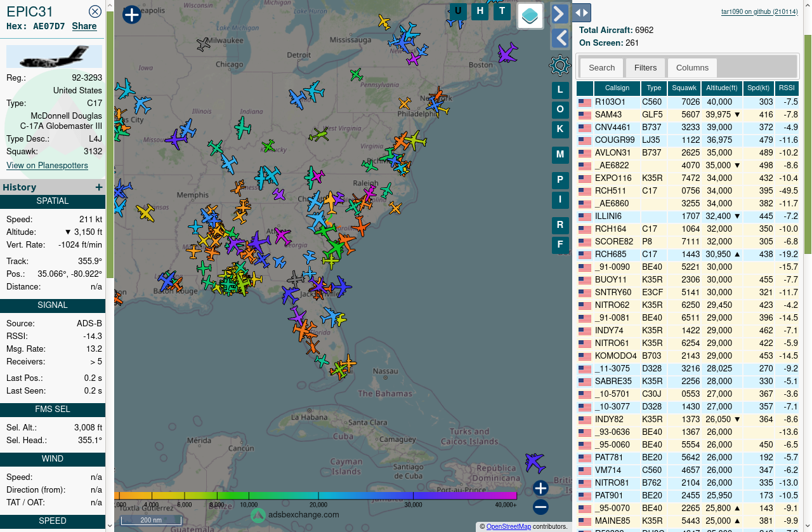Click the Share link for hex AE07D7
The image size is (812, 532).
click(x=84, y=27)
